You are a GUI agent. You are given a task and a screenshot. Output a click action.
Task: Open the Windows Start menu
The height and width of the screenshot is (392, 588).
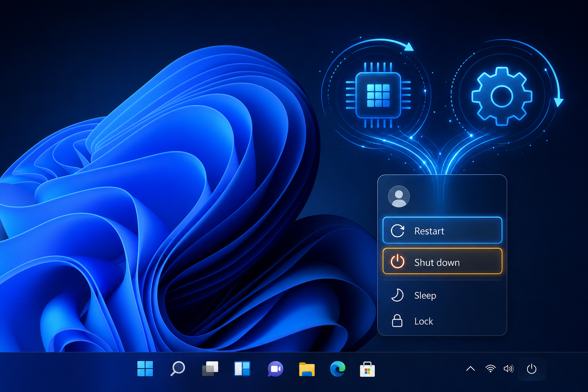(x=145, y=369)
